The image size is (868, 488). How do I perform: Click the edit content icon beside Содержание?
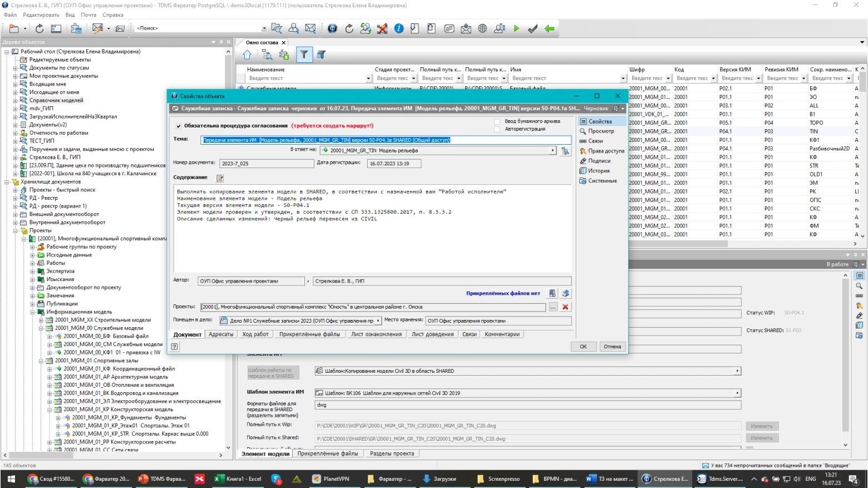coord(220,178)
